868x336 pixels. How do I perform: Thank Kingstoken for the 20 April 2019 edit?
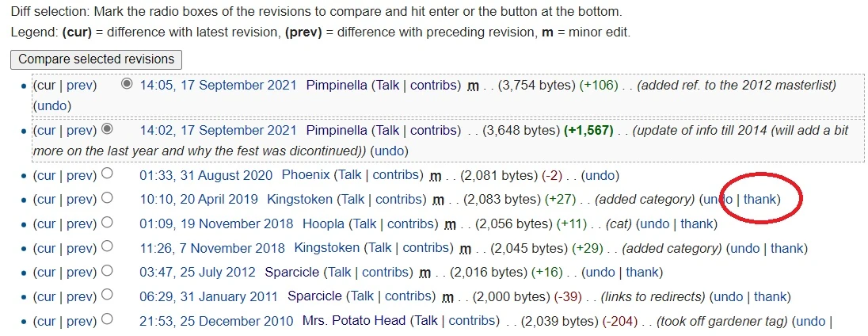click(760, 199)
